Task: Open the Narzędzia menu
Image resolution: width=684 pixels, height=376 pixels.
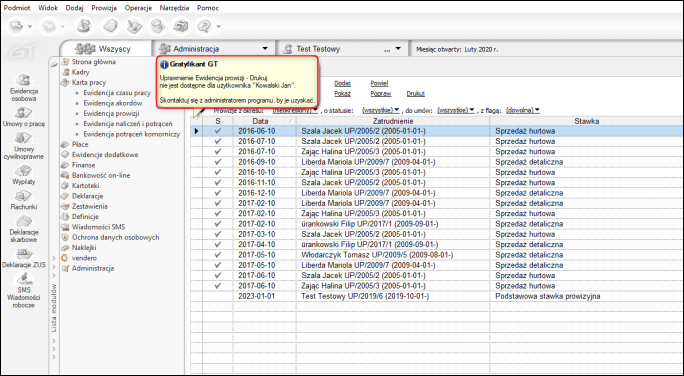Action: tap(174, 8)
